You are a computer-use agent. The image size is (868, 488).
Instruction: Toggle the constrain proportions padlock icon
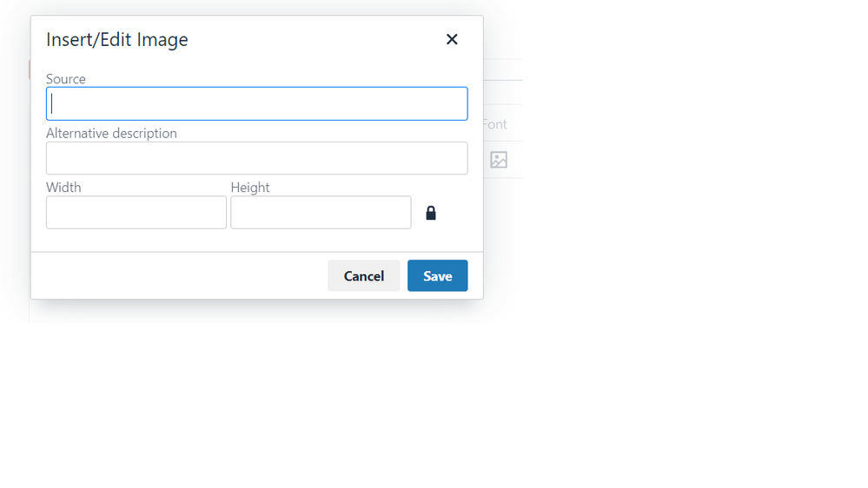tap(431, 213)
